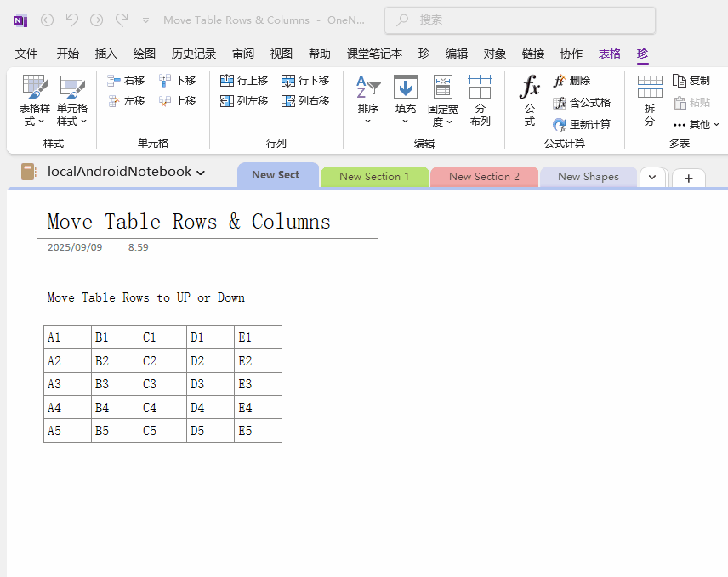
Task: Click the 搜索 search box
Action: (520, 20)
